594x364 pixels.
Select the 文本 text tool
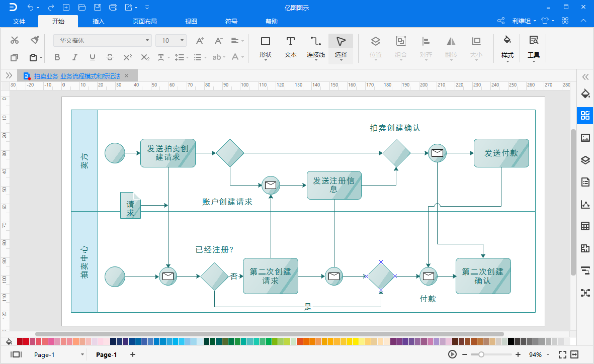[x=291, y=47]
